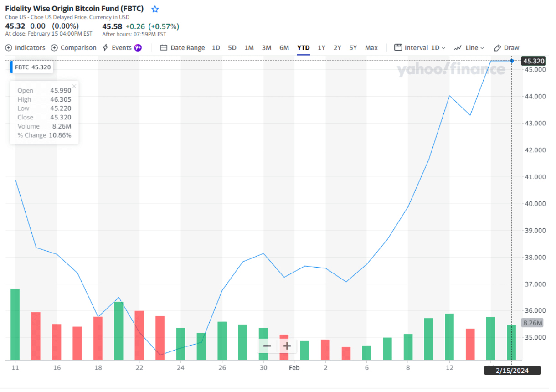Select the 6M time range
Image resolution: width=556 pixels, height=392 pixels.
284,48
